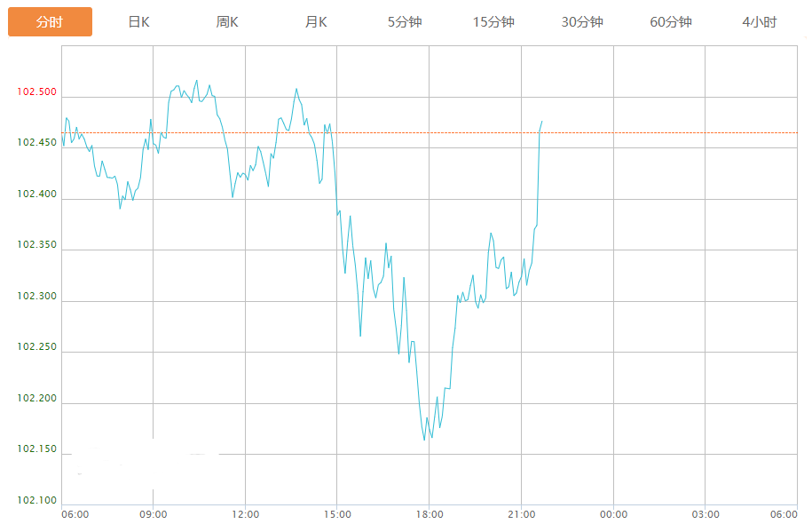
Task: Open the 周K weekly chart tab
Action: [227, 22]
